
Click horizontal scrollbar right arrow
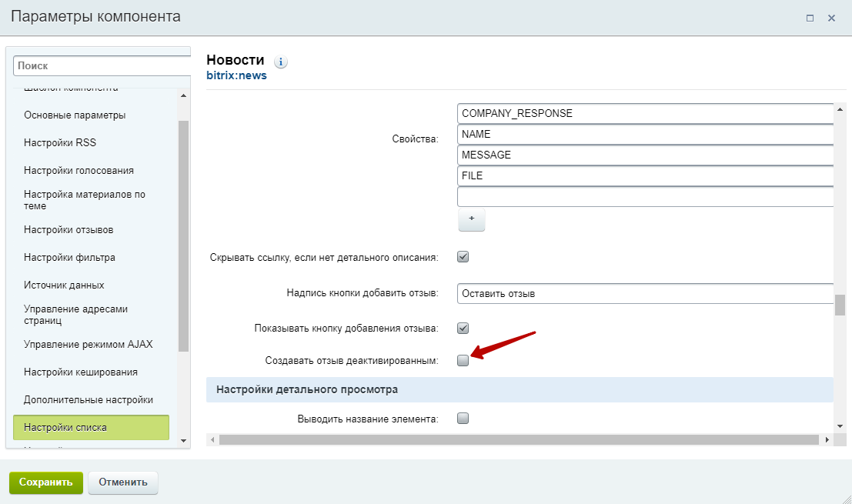coord(827,439)
